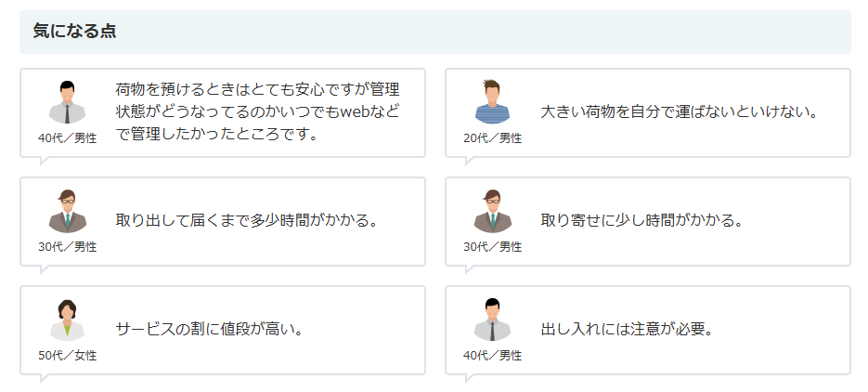868x392 pixels.
Task: Click the 取り出して届くまで多少時間がかかる text
Action: click(x=247, y=221)
